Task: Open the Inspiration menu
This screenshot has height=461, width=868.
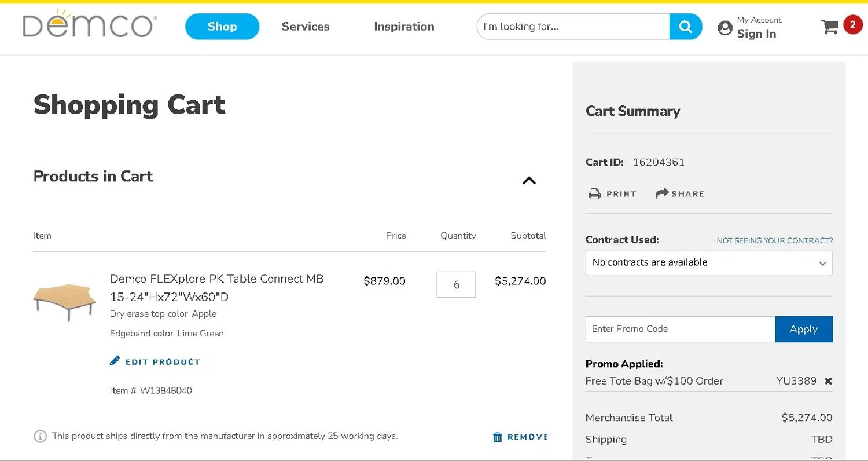Action: 404,27
